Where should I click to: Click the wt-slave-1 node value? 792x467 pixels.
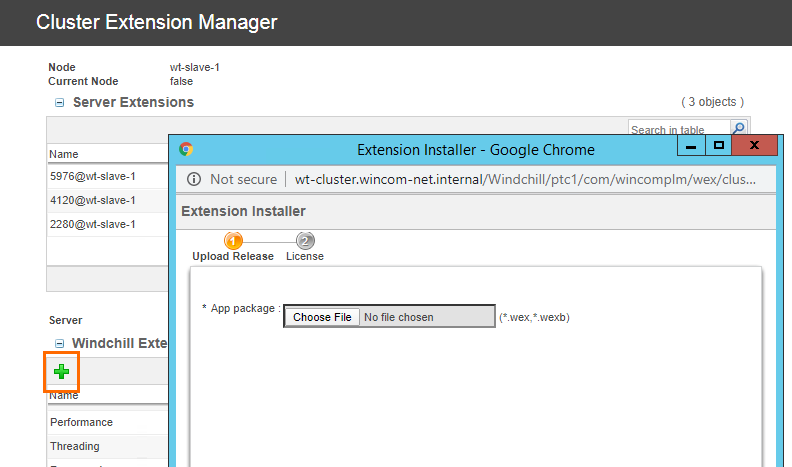[194, 67]
